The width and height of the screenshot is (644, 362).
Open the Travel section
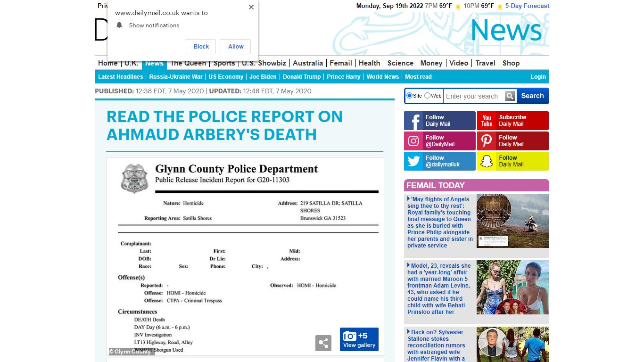[x=486, y=63]
